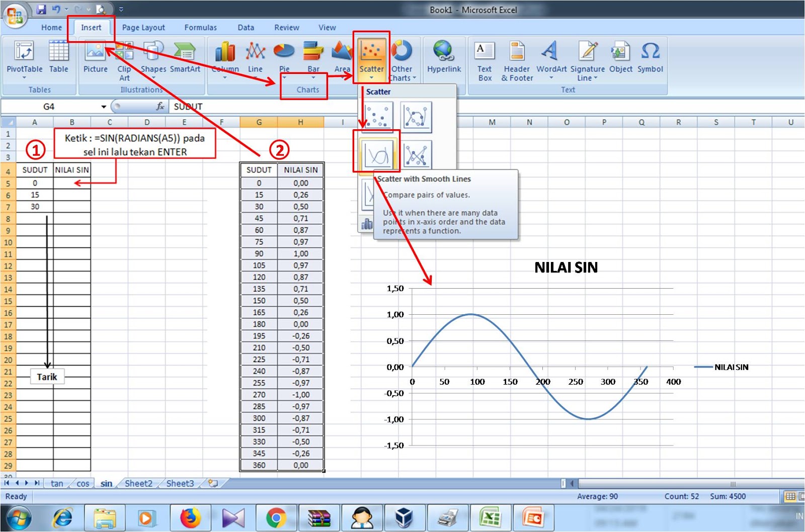Switch to Normal view in status bar

[790, 496]
